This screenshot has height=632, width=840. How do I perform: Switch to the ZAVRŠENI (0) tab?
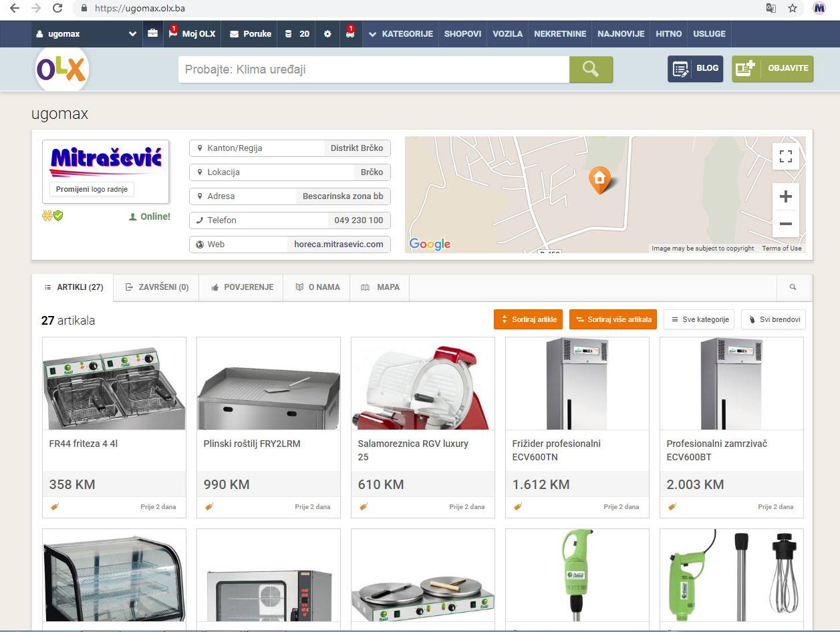(x=156, y=287)
